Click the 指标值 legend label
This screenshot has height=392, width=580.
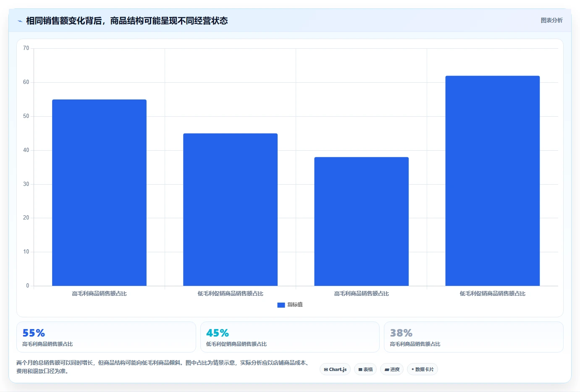click(x=295, y=305)
